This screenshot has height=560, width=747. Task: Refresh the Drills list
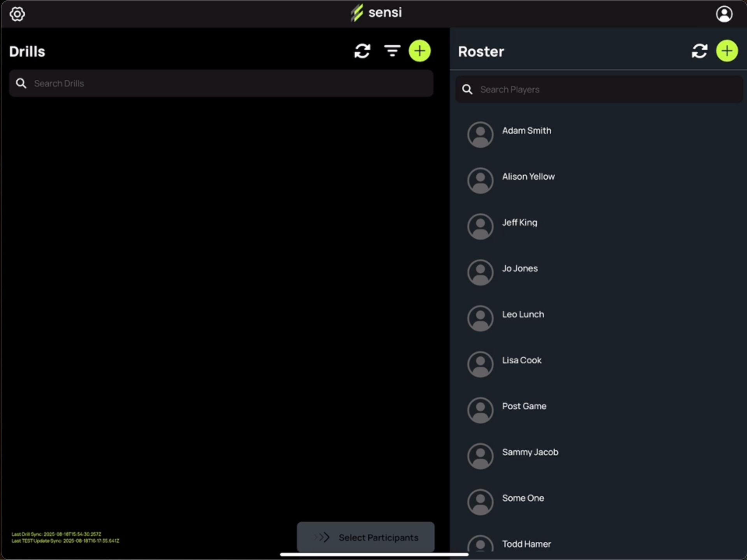362,51
